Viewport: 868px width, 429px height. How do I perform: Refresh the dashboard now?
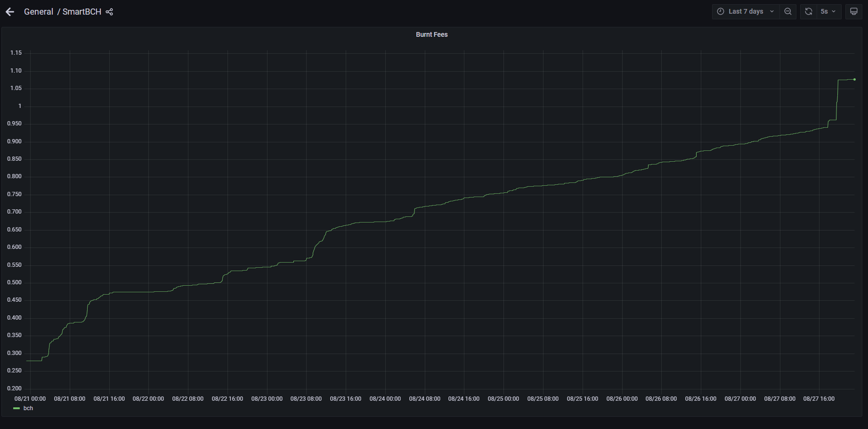point(809,11)
